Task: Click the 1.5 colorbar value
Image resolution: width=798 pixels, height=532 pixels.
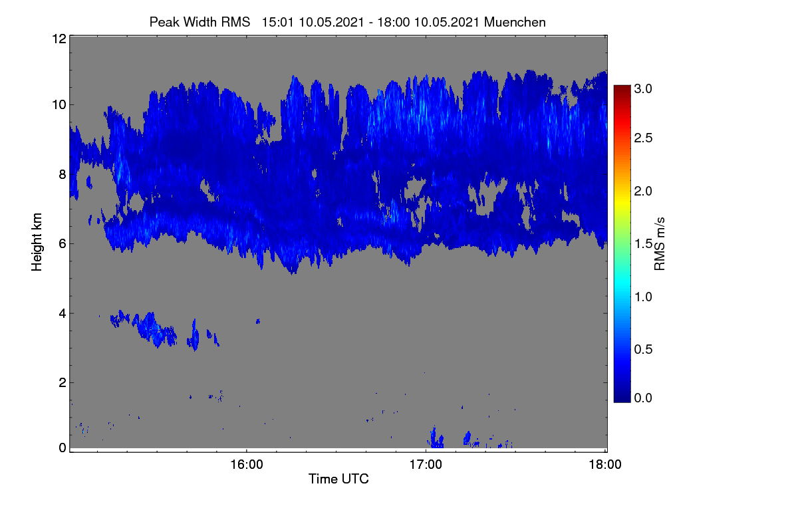Action: pyautogui.click(x=644, y=243)
